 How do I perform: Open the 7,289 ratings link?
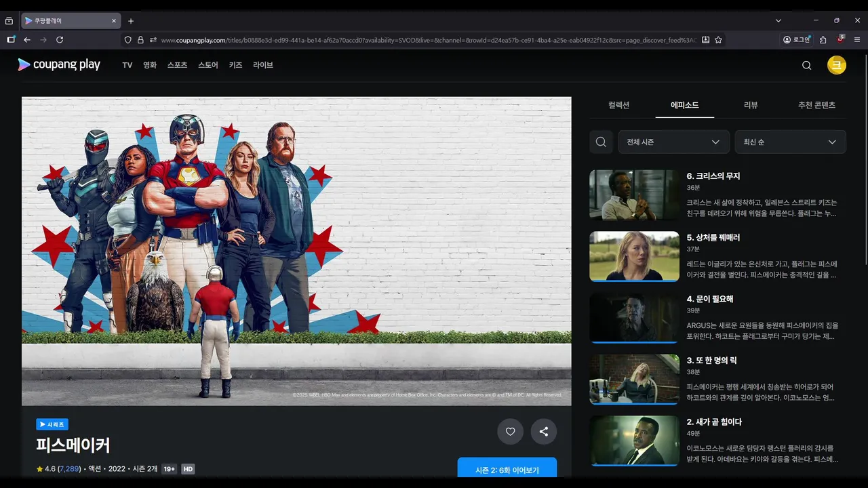[x=69, y=469]
